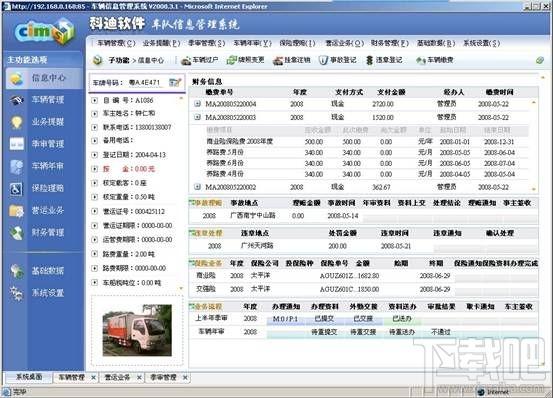Open the 保险理赔(I) menu
The image size is (553, 398).
tap(297, 43)
